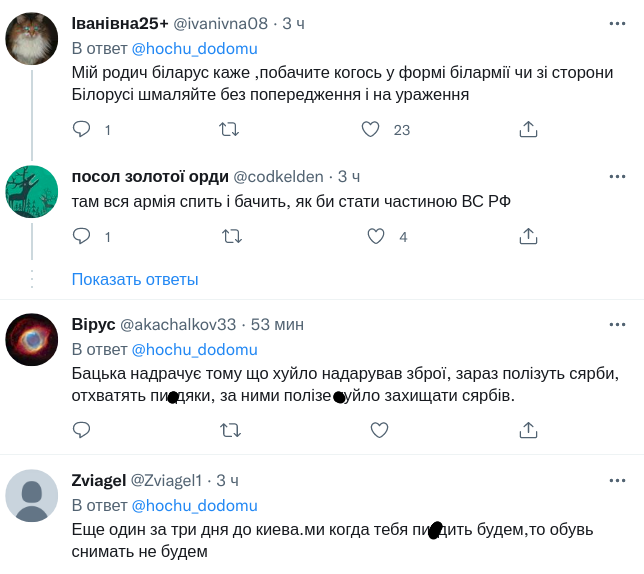Share посол золотої орди tweet
Image resolution: width=644 pixels, height=574 pixels.
point(529,236)
